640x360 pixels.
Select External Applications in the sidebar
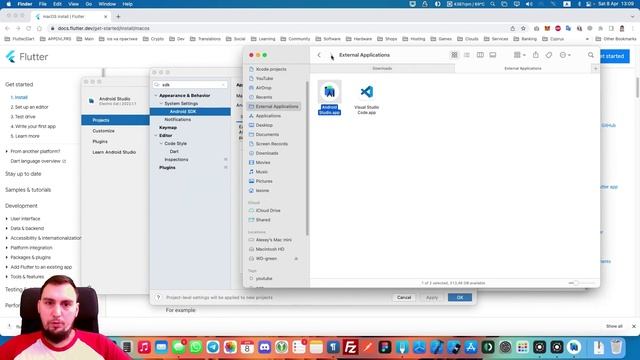[x=274, y=107]
